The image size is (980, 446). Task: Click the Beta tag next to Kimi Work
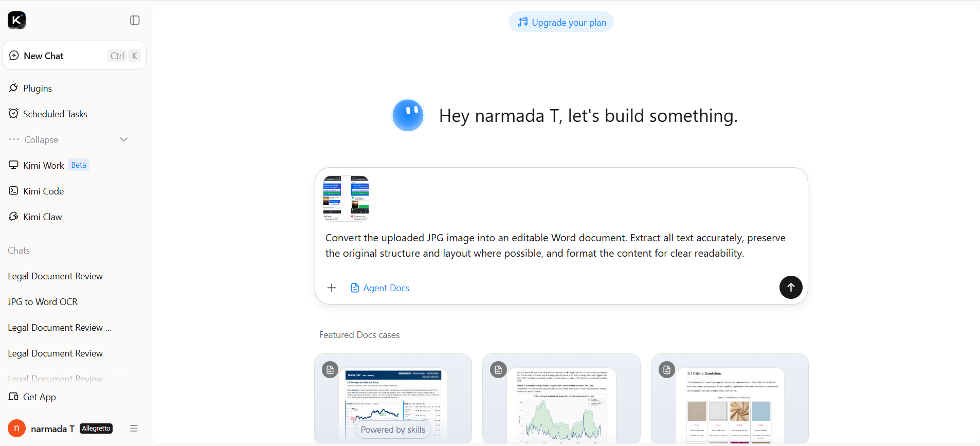(79, 165)
